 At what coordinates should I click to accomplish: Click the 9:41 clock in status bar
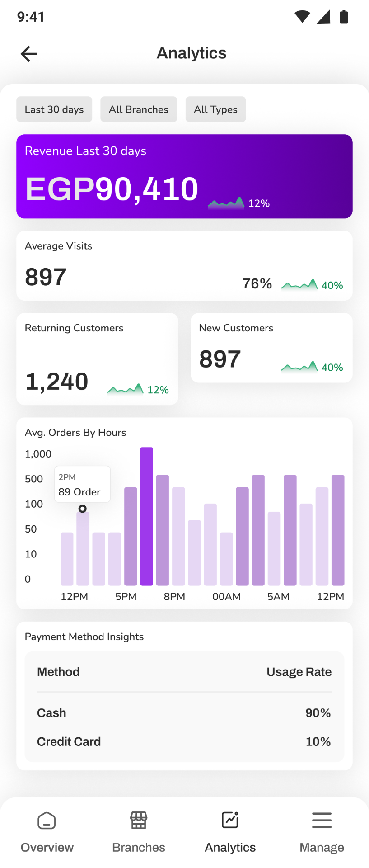31,17
